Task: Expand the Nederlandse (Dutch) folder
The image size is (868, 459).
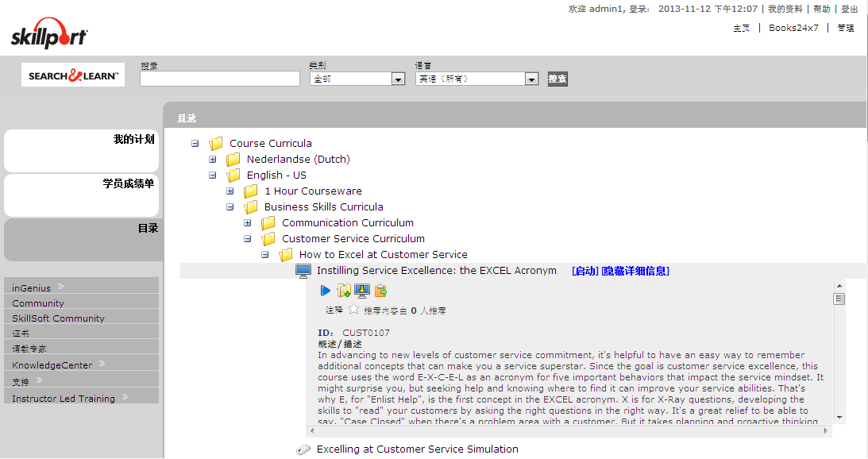Action: point(213,160)
